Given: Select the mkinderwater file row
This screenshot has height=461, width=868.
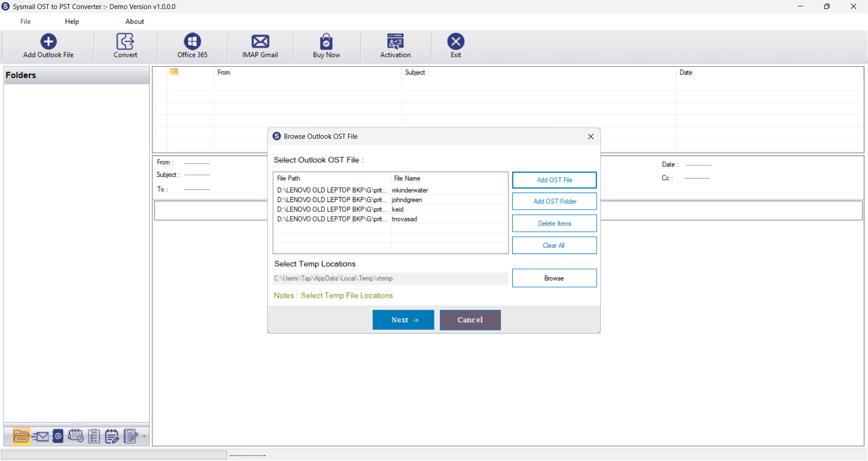Looking at the screenshot, I should (391, 190).
